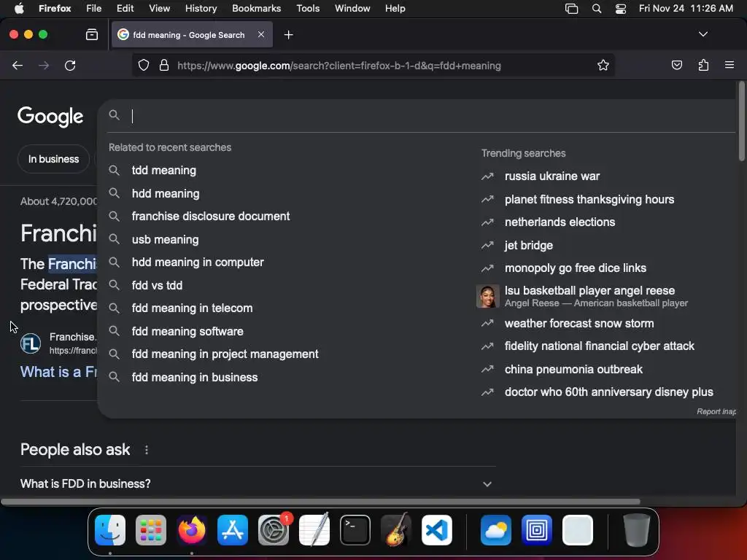Open the Pocket save icon
The height and width of the screenshot is (560, 747).
(676, 65)
